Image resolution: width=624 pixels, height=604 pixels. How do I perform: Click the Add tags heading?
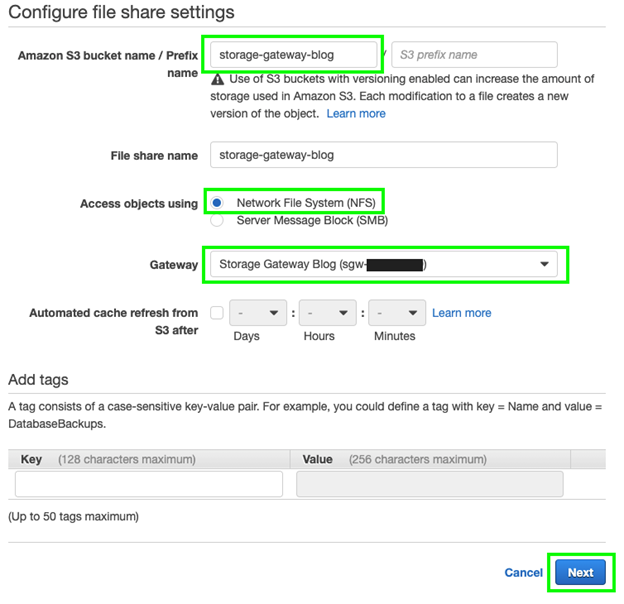[38, 380]
